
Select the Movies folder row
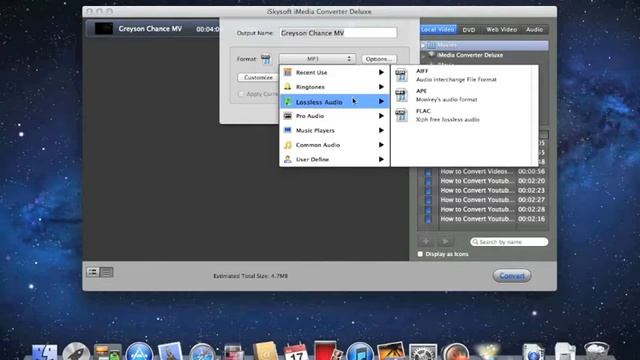point(484,45)
